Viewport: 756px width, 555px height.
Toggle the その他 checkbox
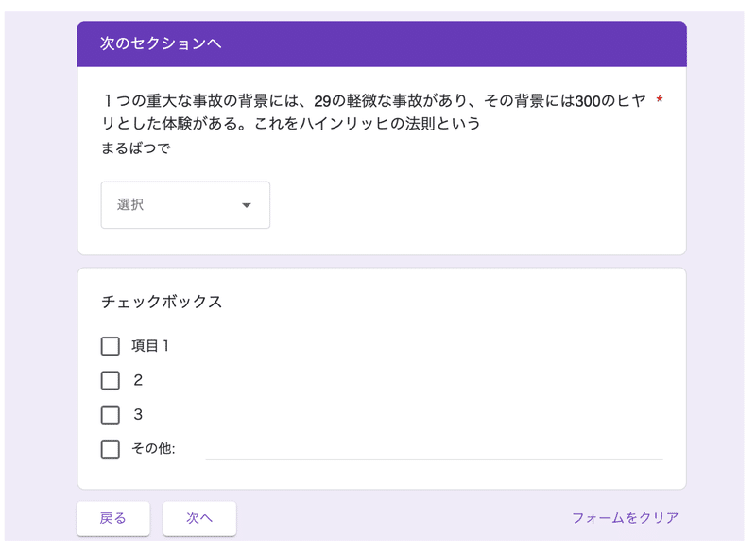point(111,449)
